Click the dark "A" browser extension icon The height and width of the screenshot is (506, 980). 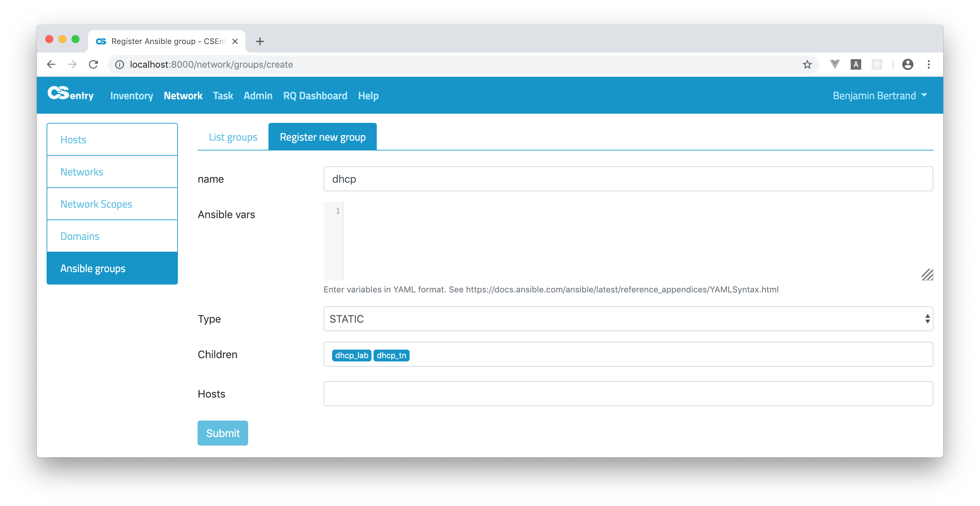(856, 64)
